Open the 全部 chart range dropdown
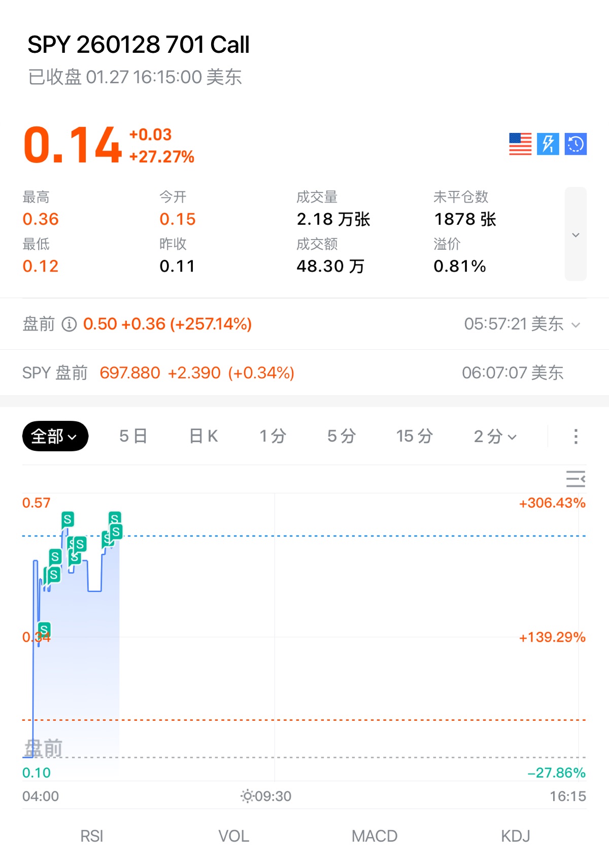 coord(55,437)
